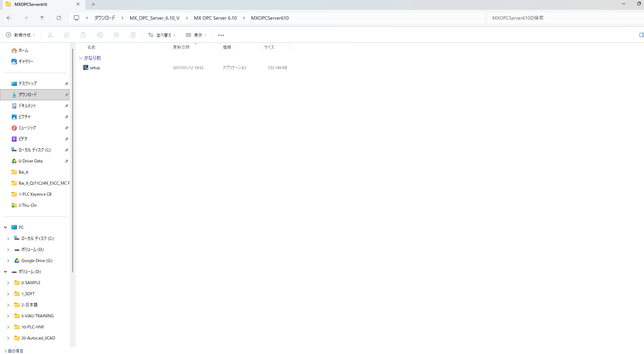Click the Paste clipboard icon
This screenshot has height=354, width=644.
(83, 35)
